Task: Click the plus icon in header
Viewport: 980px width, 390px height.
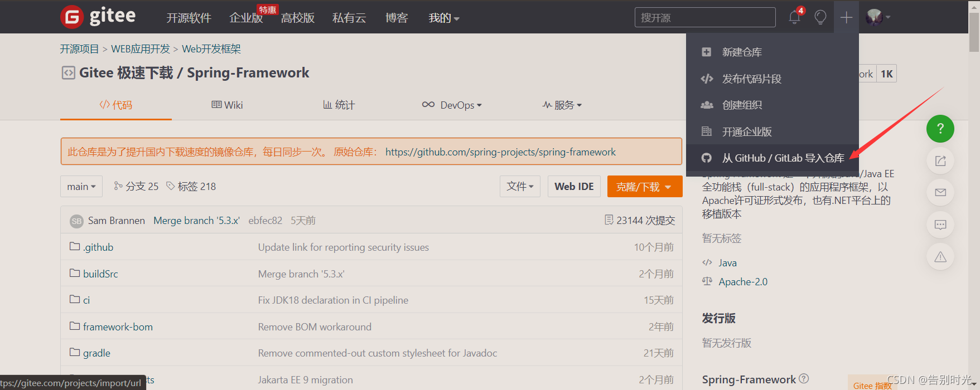Action: click(x=846, y=17)
